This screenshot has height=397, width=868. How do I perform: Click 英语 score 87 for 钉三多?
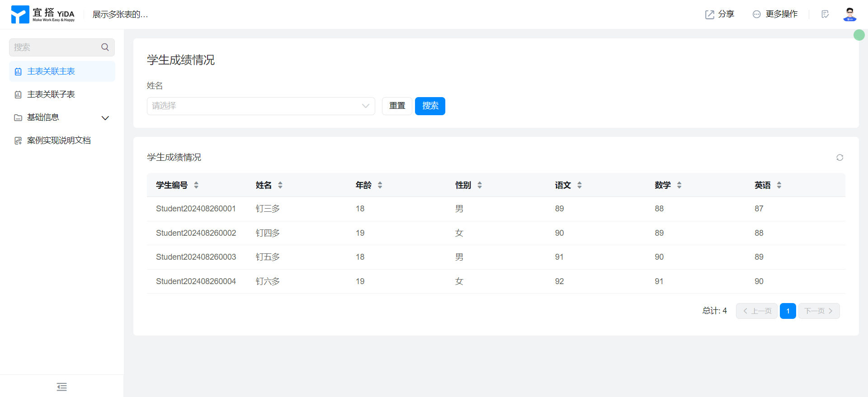click(759, 209)
